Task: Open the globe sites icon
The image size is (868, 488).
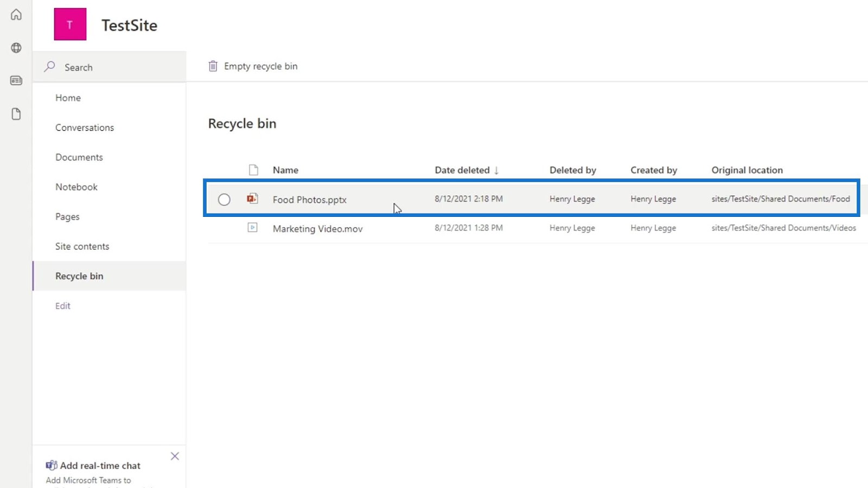Action: [16, 48]
